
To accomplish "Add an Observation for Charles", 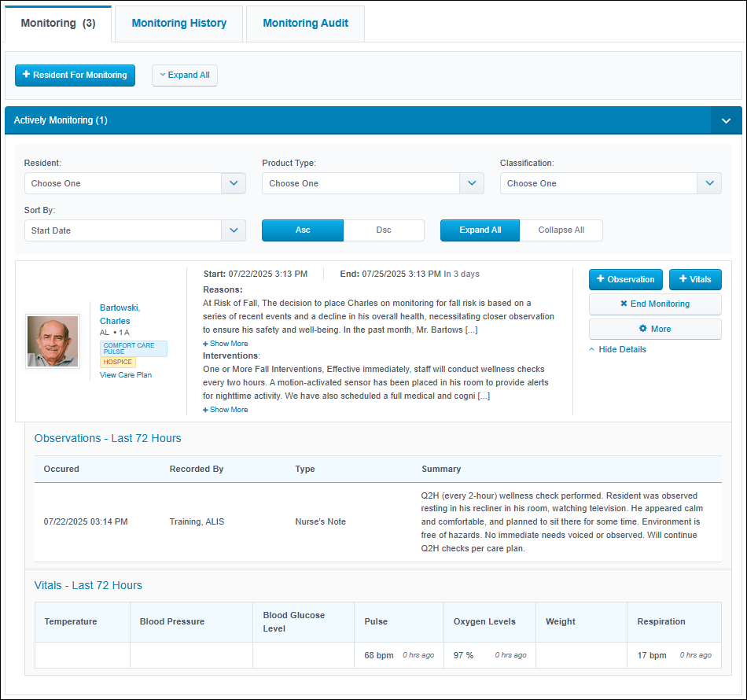I will 626,280.
